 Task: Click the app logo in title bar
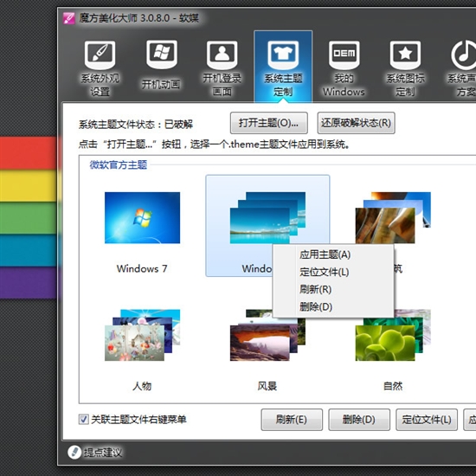click(69, 18)
